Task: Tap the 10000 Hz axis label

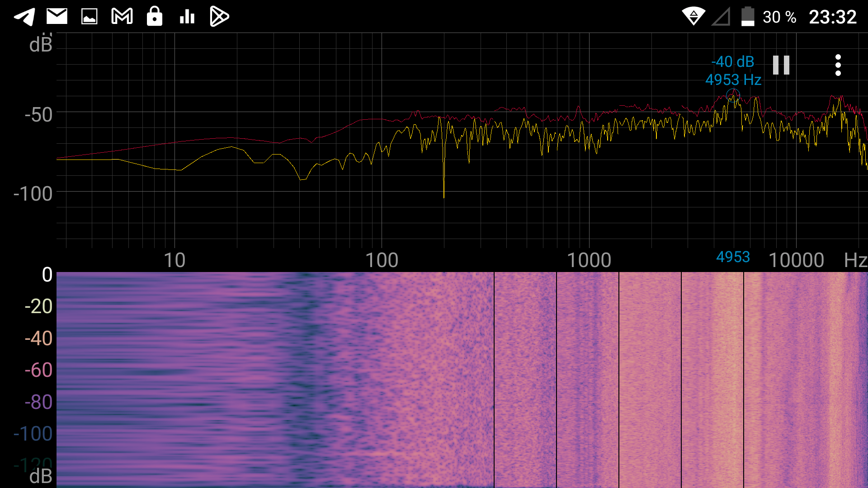Action: (796, 260)
